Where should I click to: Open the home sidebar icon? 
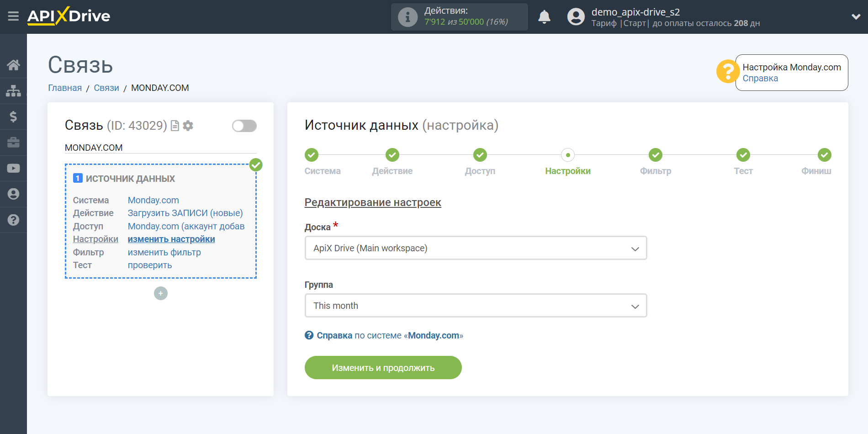13,65
